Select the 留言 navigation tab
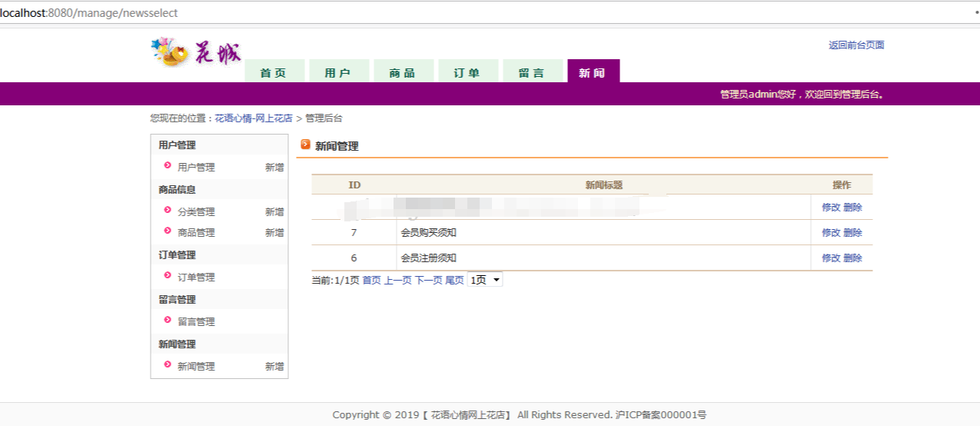The width and height of the screenshot is (980, 429). coord(533,71)
